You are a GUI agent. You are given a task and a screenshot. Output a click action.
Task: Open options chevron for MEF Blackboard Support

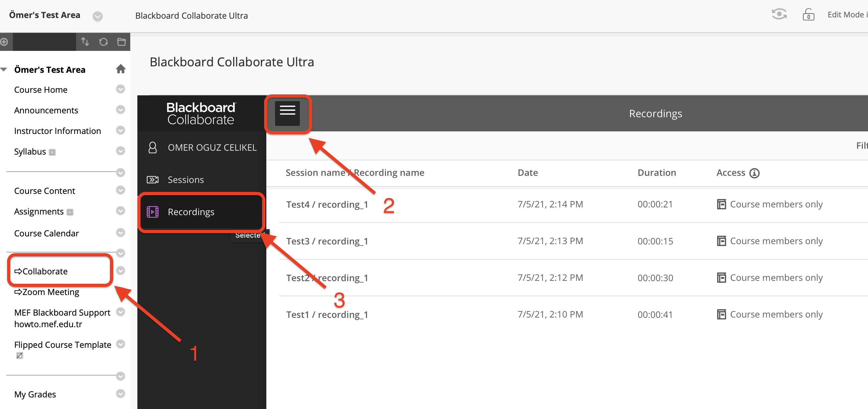[120, 312]
